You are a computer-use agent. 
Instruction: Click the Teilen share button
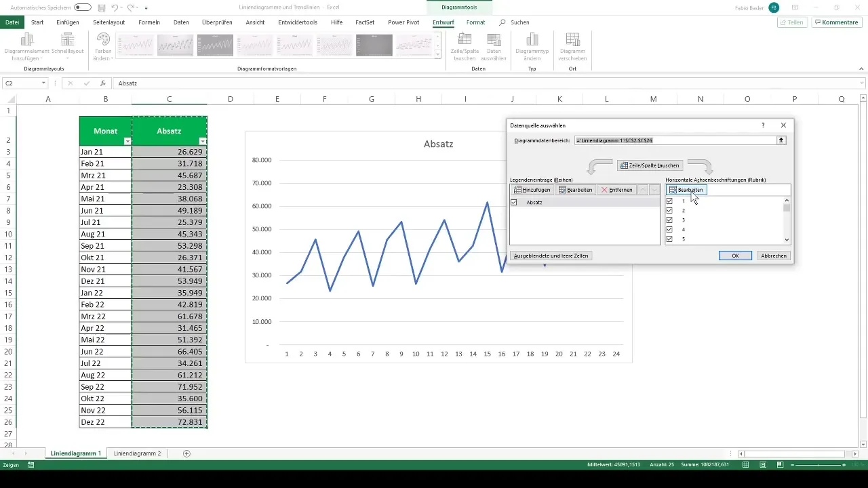coord(792,22)
